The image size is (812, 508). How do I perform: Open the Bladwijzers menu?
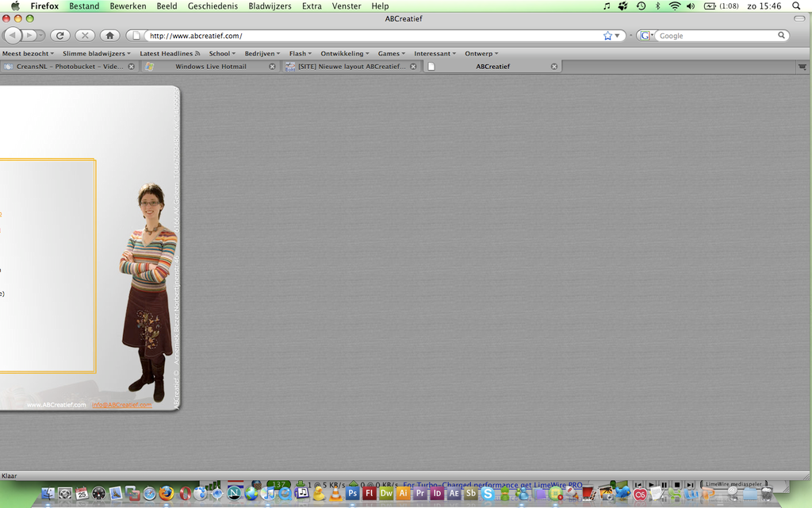pos(270,6)
